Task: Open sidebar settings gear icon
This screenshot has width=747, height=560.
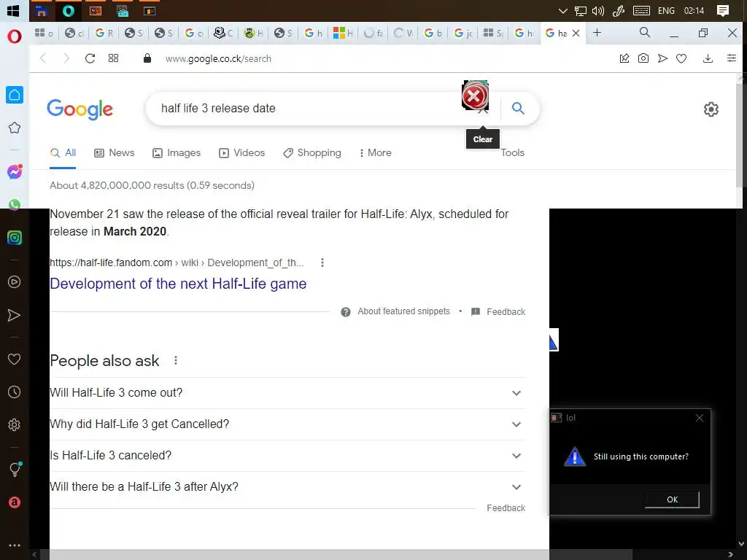Action: 15,425
